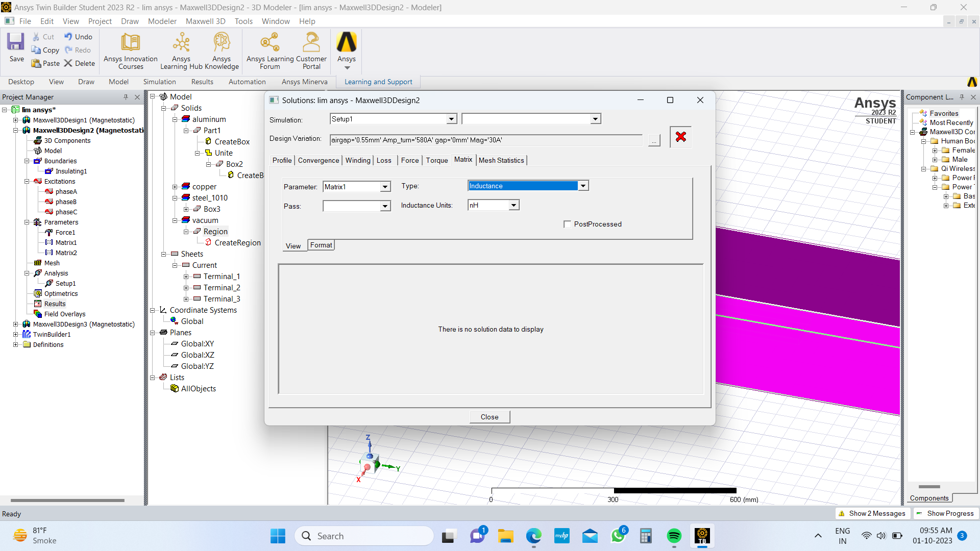Click red X delete variation button

(x=680, y=137)
